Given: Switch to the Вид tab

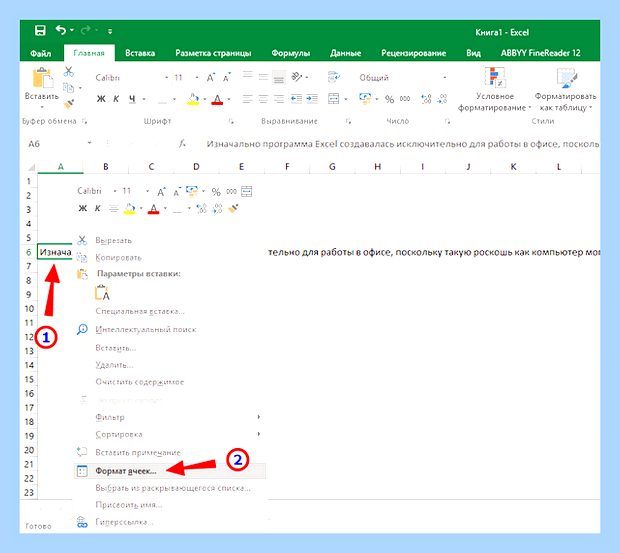Looking at the screenshot, I should click(x=473, y=53).
